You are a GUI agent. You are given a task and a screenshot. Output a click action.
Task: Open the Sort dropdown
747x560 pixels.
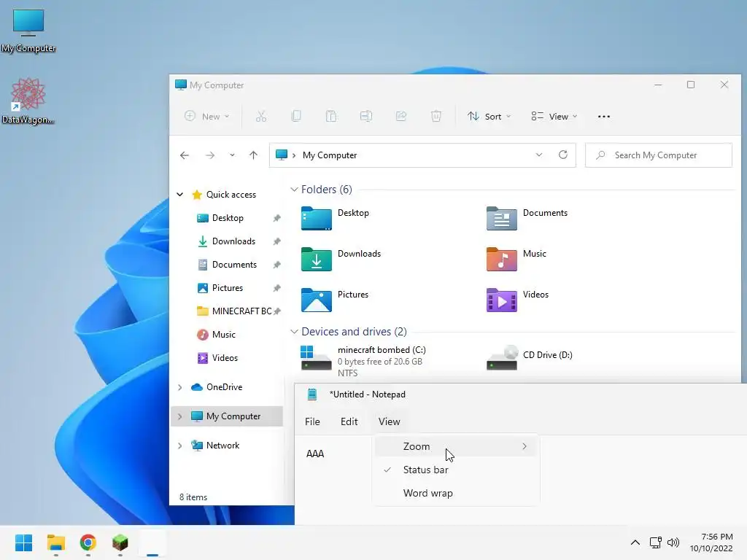click(489, 116)
